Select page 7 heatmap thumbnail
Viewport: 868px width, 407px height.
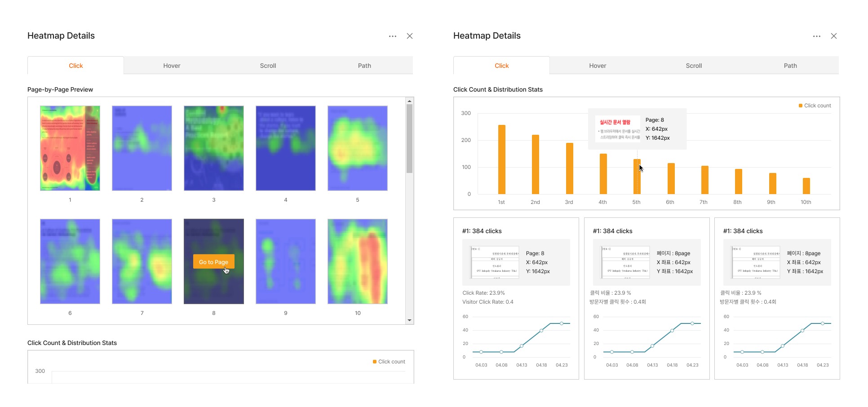click(142, 261)
